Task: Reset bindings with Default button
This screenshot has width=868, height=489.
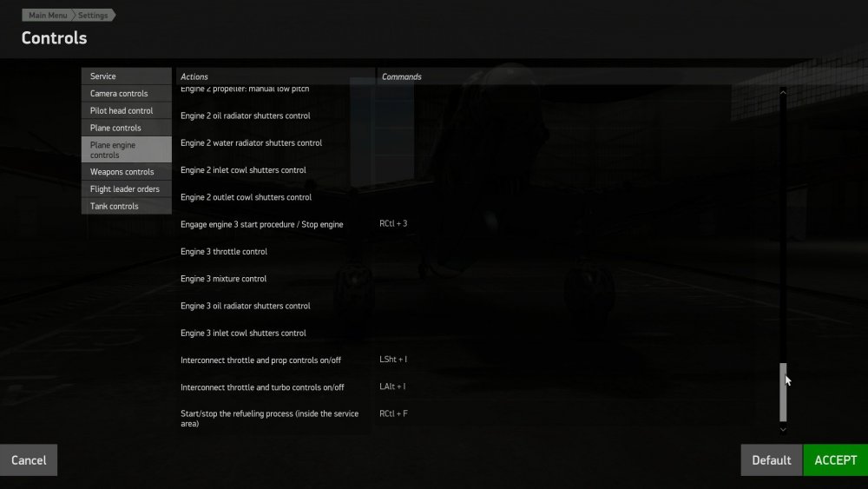Action: 771,460
